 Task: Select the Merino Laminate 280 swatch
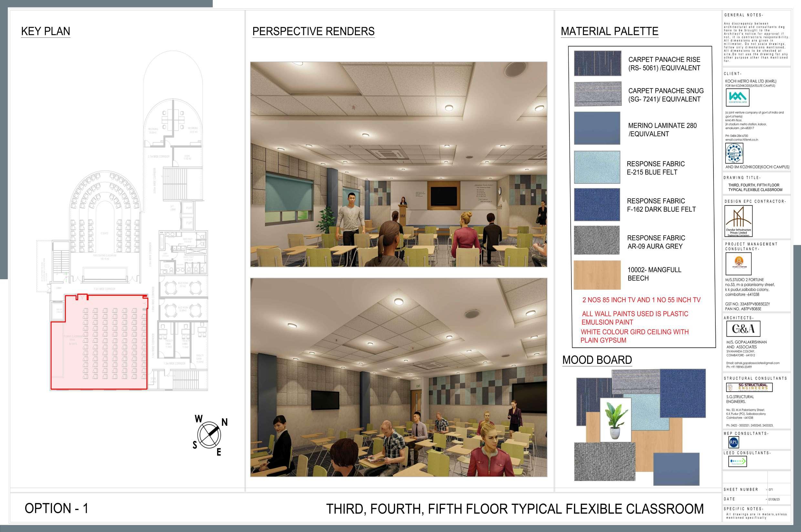tap(597, 128)
